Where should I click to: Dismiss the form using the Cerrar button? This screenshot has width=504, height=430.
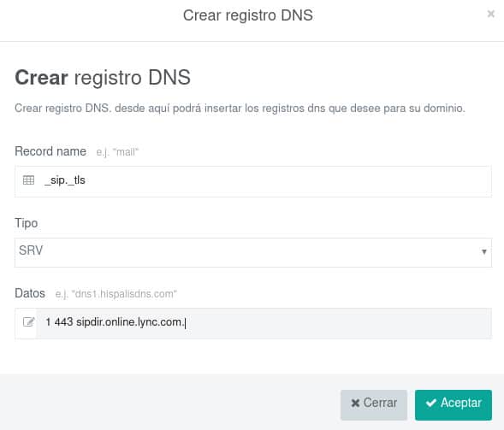coord(374,405)
